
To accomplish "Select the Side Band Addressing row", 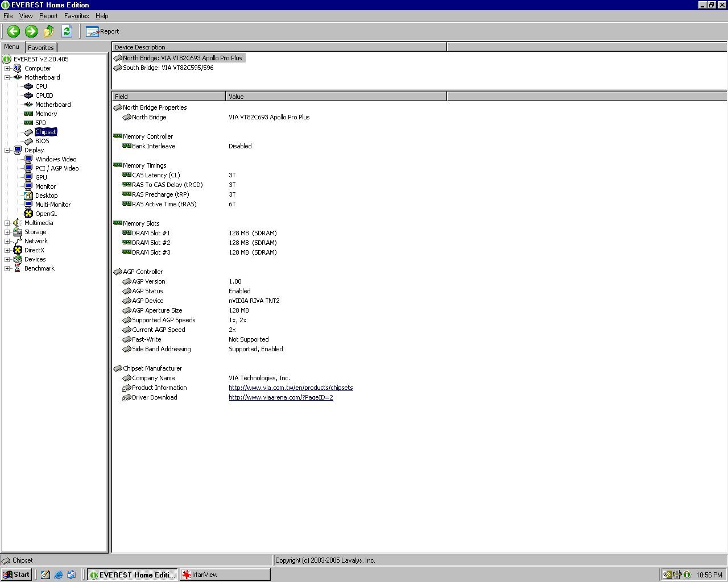I will (x=280, y=349).
